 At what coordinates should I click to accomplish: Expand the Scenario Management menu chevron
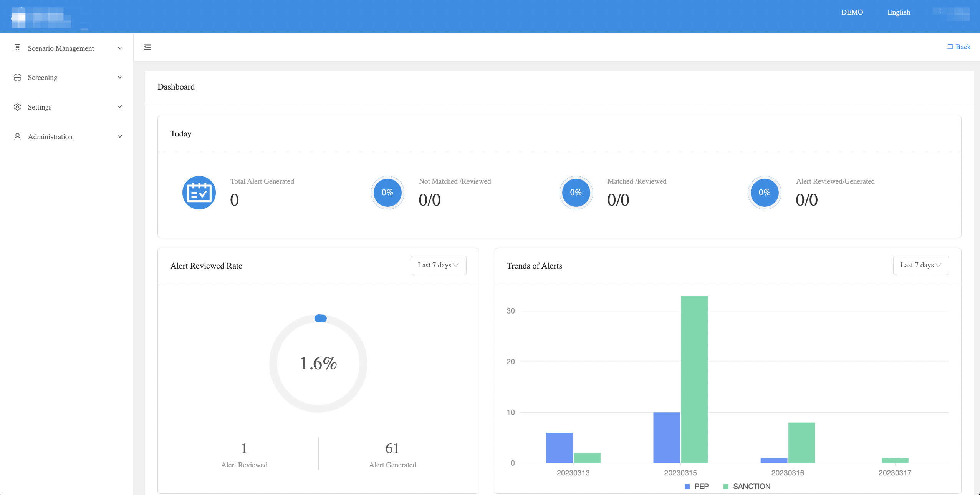(x=120, y=48)
